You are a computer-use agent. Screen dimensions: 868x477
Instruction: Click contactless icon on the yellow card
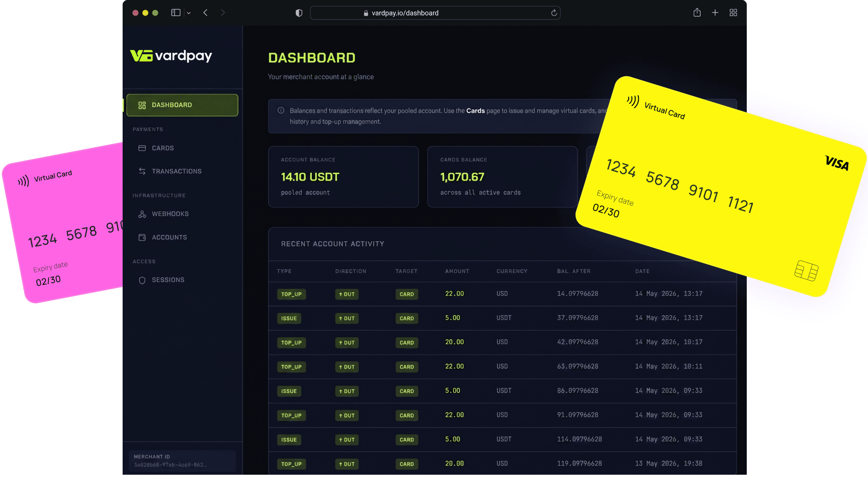click(x=633, y=101)
